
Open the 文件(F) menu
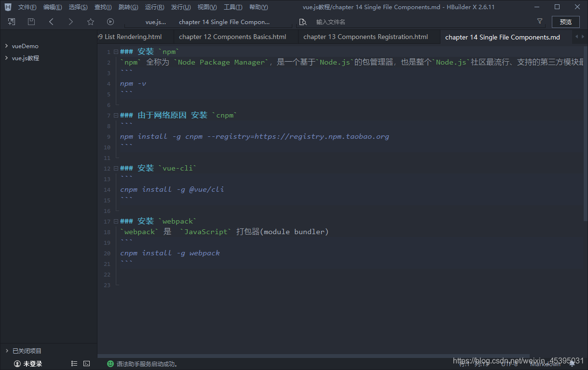coord(27,7)
